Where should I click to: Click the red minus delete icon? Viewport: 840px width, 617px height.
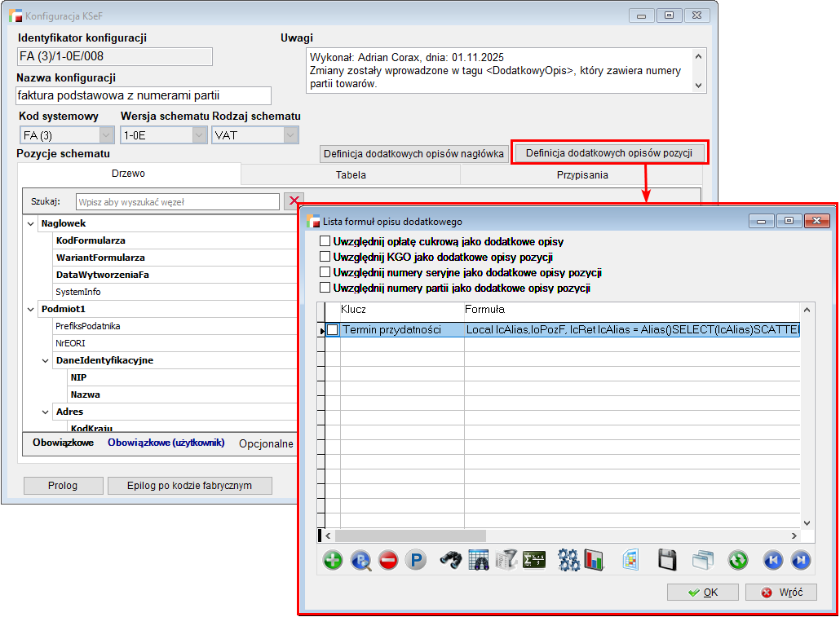[x=387, y=560]
